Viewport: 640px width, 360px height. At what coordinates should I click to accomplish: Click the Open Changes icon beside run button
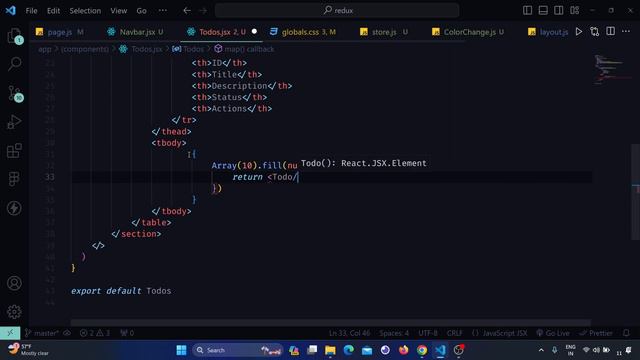pos(594,31)
